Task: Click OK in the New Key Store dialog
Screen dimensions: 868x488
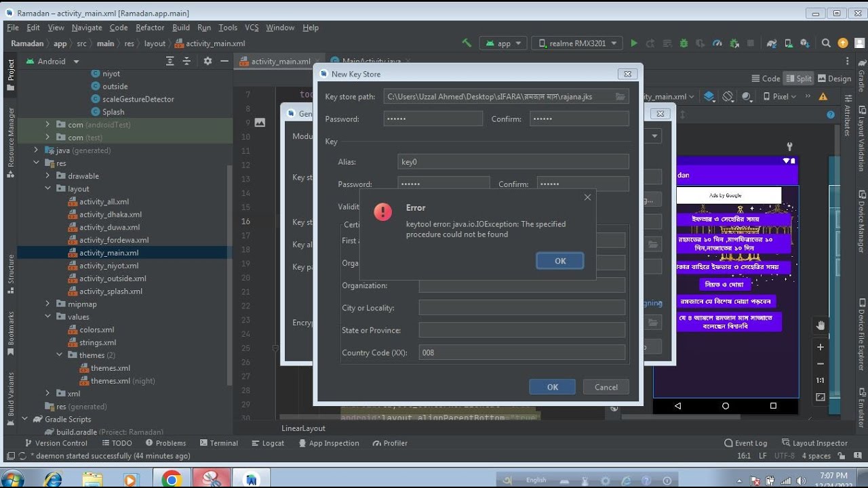Action: (x=553, y=387)
